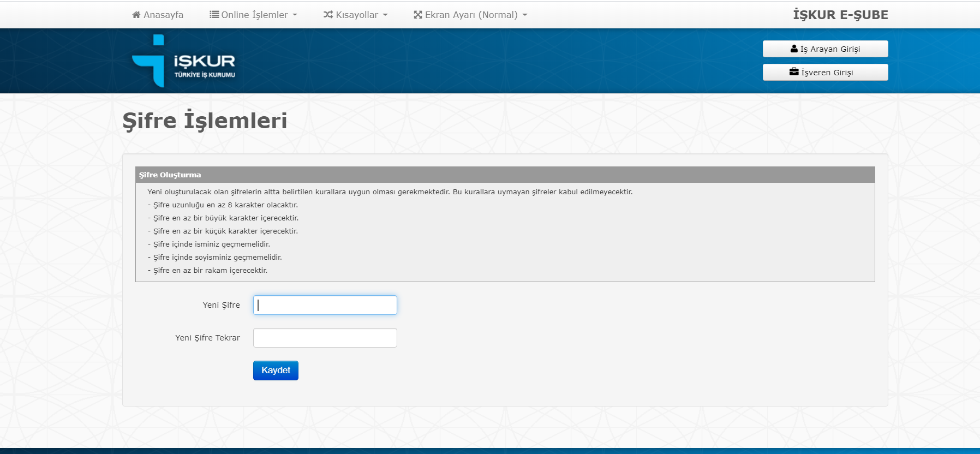
Task: Click the Ekran Ayarı (Normal) menu text
Action: pyautogui.click(x=471, y=15)
